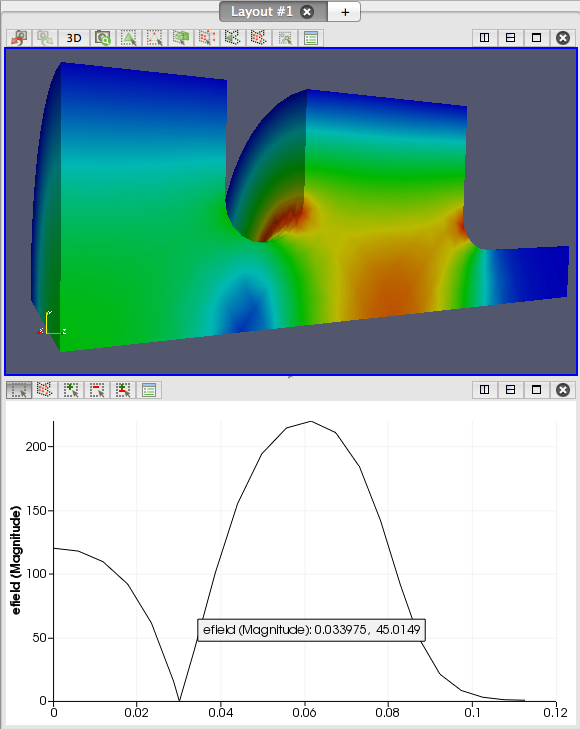Click the camera redo icon

point(45,38)
